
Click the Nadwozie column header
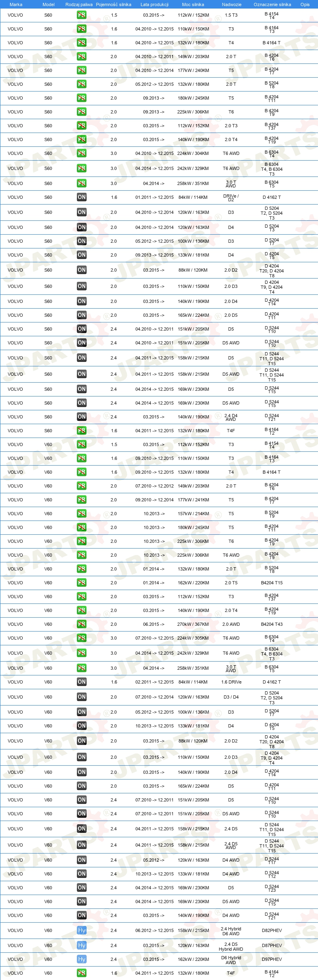coord(232,4)
